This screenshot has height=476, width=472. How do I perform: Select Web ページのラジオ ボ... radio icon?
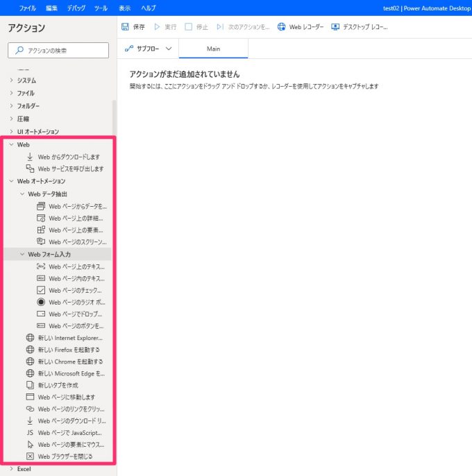pyautogui.click(x=41, y=302)
